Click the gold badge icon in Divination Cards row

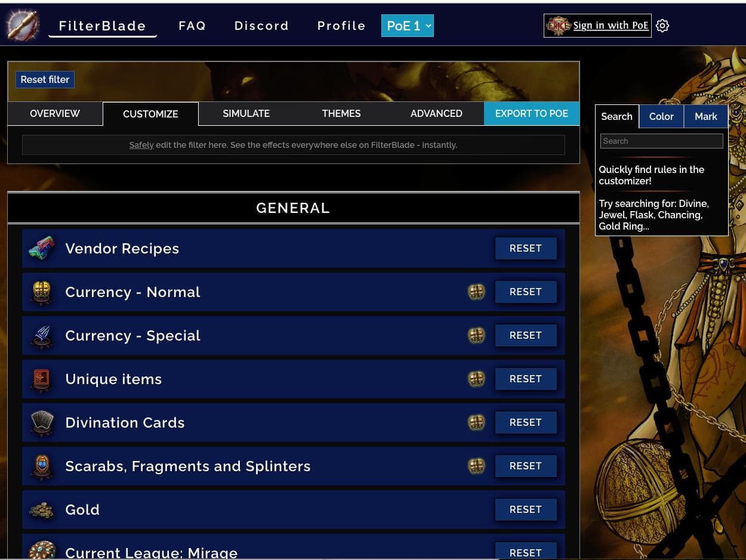[x=476, y=422]
